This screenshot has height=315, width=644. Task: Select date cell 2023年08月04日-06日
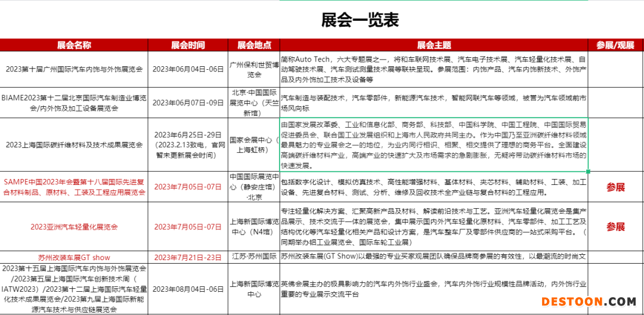tap(188, 289)
